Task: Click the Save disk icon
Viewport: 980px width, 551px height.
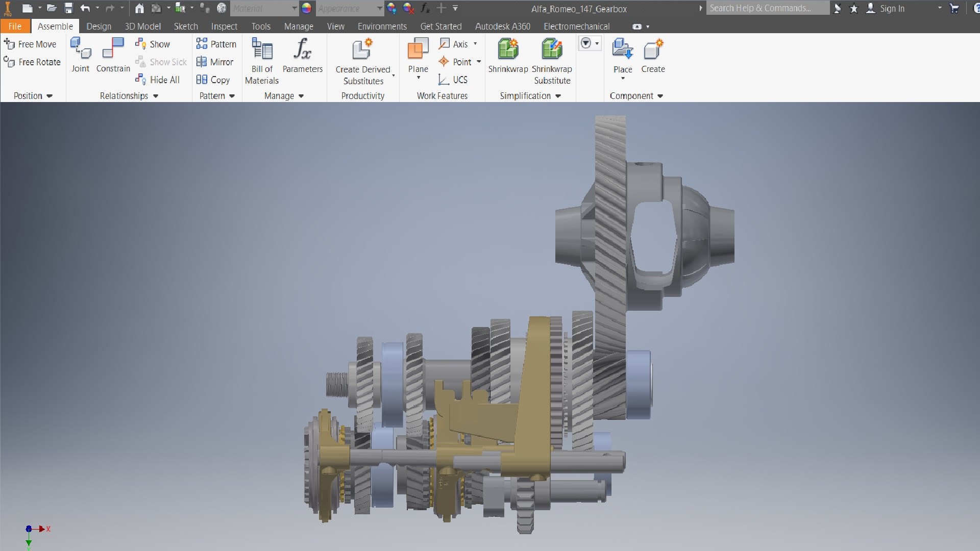Action: point(68,8)
